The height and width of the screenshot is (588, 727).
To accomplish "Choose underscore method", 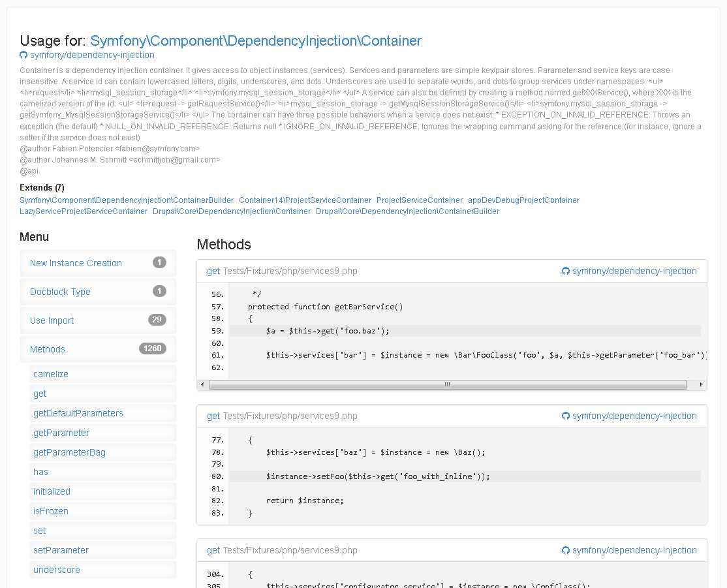I will (103, 570).
